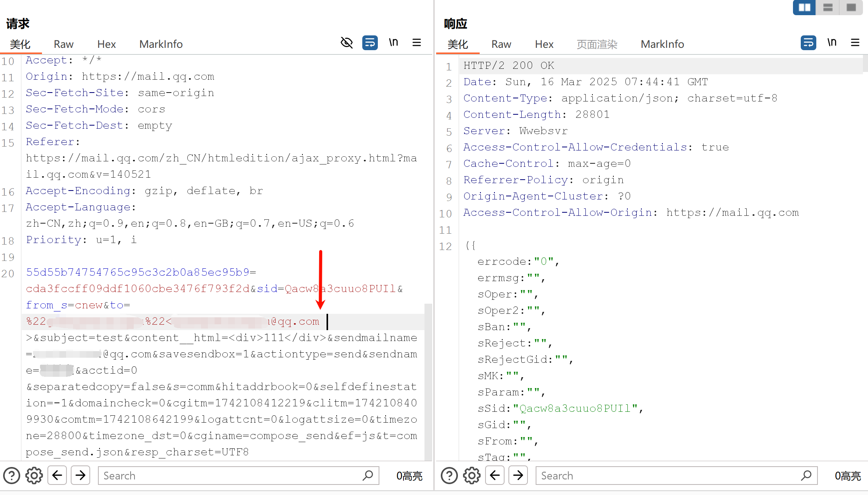The height and width of the screenshot is (495, 868).
Task: Click response 0高亮 highlight counter
Action: [848, 476]
